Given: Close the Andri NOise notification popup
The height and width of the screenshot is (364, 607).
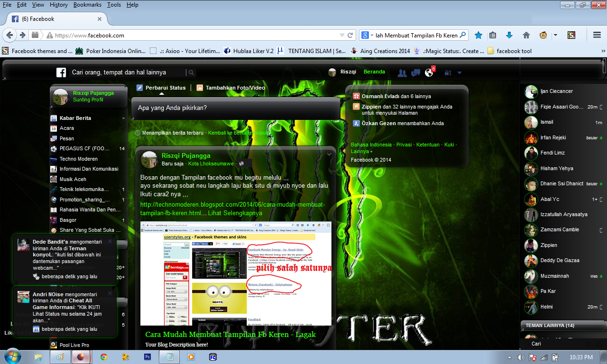Looking at the screenshot, I should 110,293.
